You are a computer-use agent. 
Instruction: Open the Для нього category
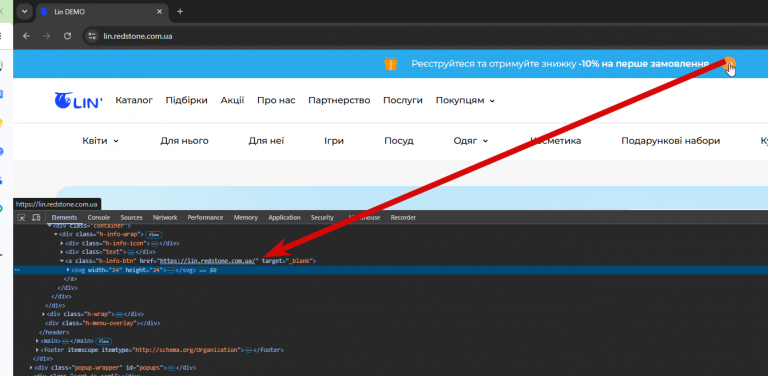tap(184, 141)
